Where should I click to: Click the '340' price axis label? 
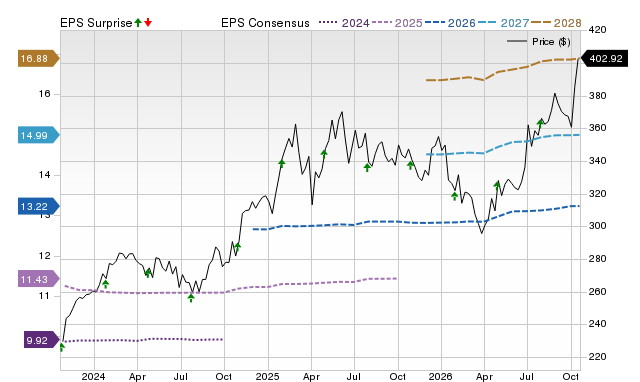coord(597,161)
